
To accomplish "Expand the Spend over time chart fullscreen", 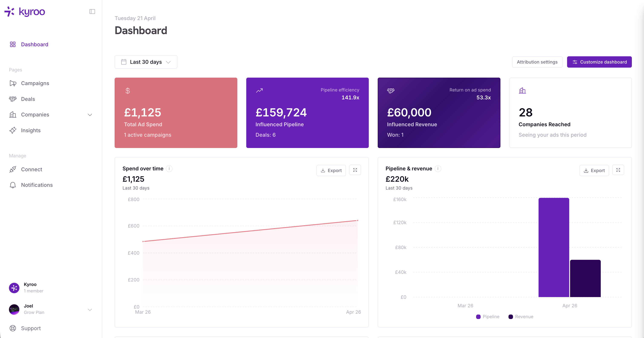I will pyautogui.click(x=355, y=170).
